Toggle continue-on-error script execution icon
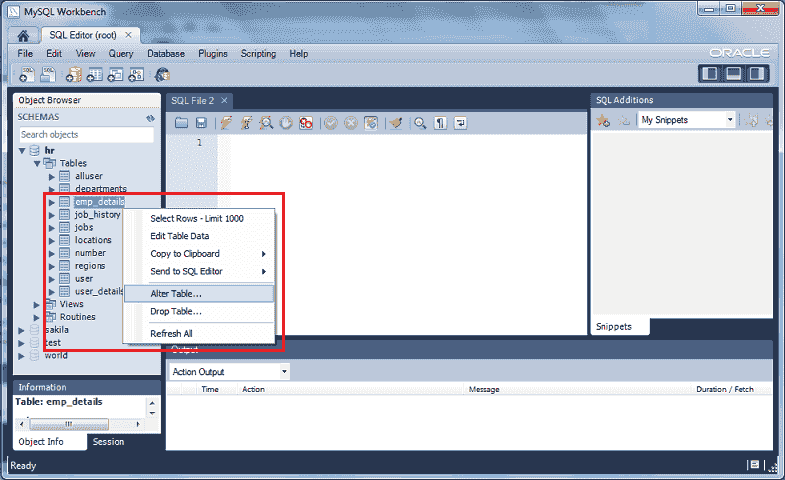785x480 pixels. (x=306, y=123)
